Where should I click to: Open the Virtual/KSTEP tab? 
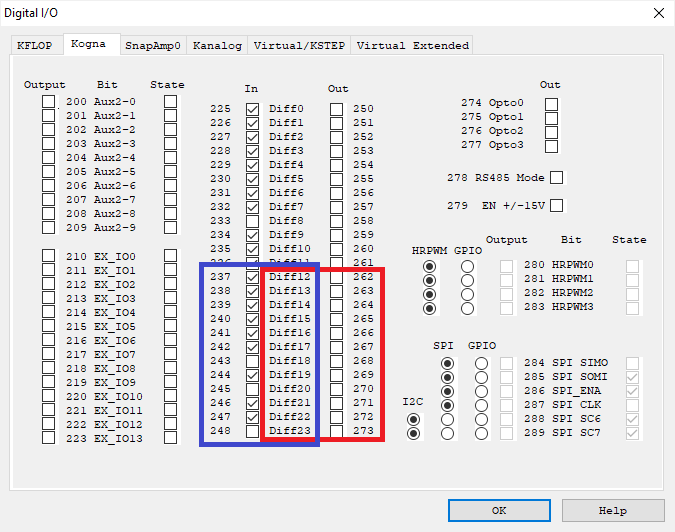coord(299,45)
